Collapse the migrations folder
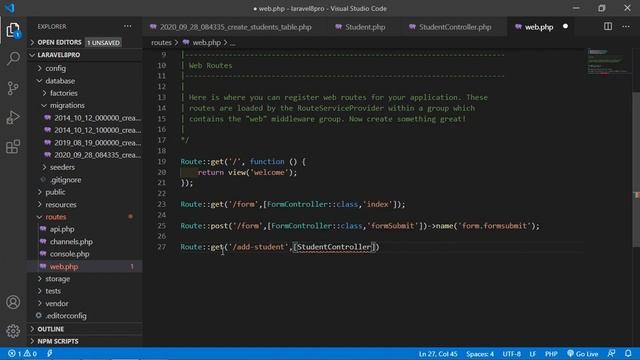The height and width of the screenshot is (360, 640). (67, 105)
